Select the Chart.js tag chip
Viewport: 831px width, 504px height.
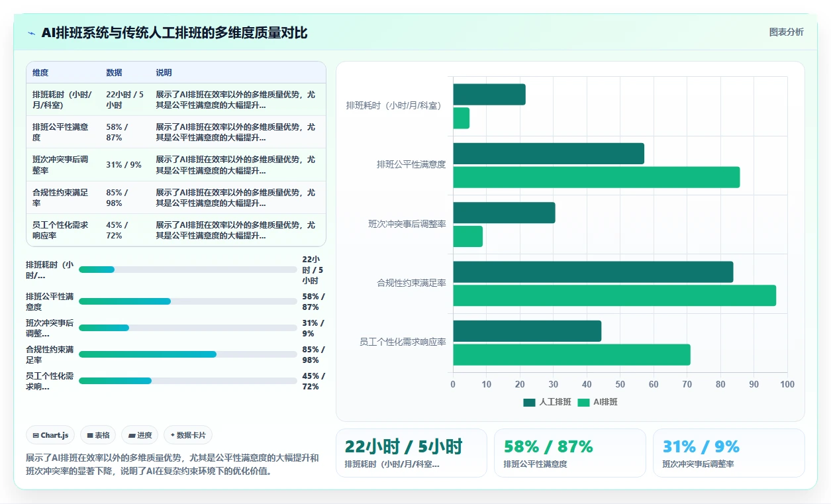tap(51, 435)
